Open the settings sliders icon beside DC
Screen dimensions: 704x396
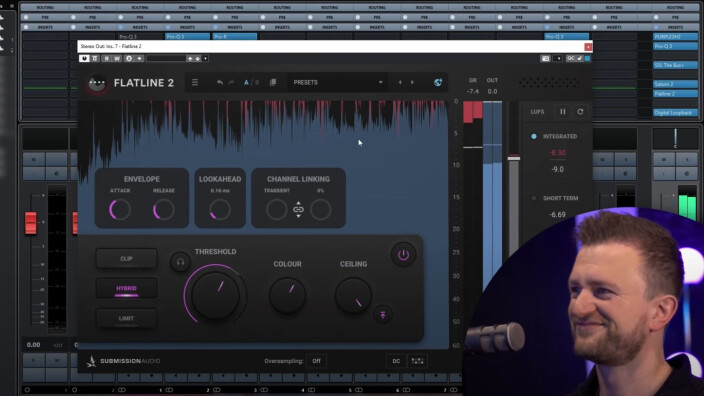click(418, 361)
